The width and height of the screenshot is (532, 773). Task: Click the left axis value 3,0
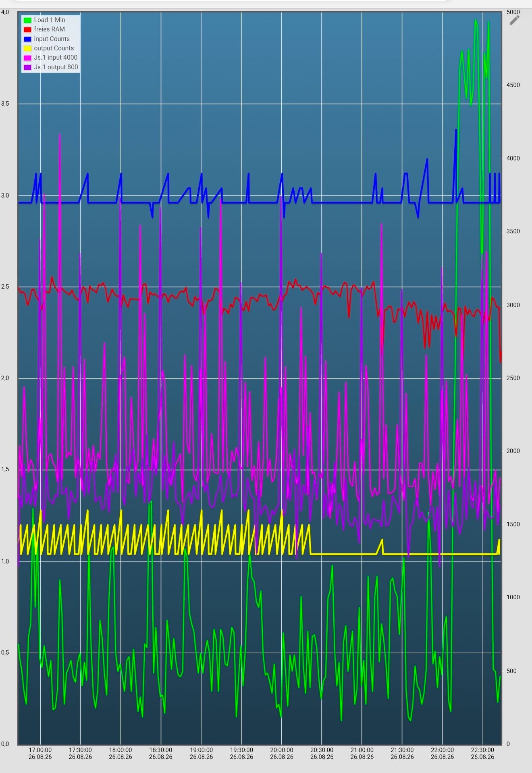pos(5,195)
